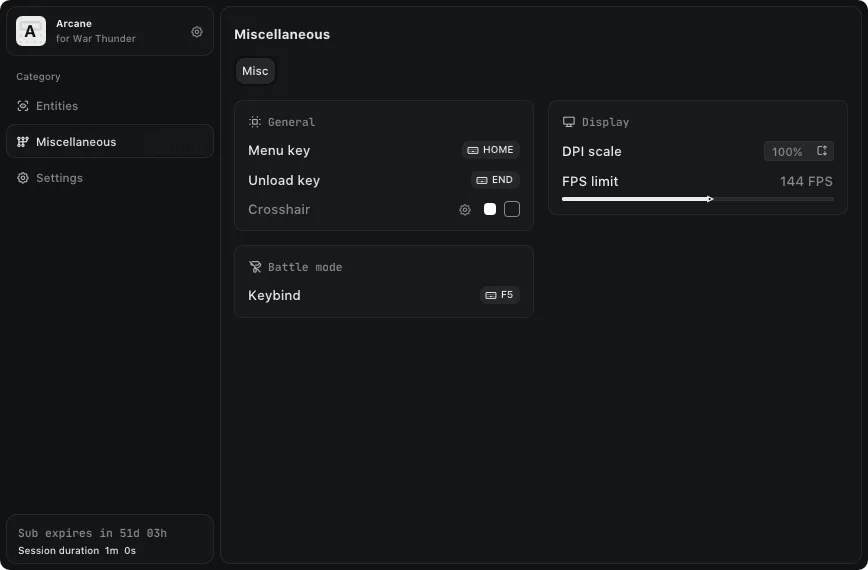This screenshot has width=868, height=570.
Task: Click the Entities sidebar icon
Action: pos(23,106)
